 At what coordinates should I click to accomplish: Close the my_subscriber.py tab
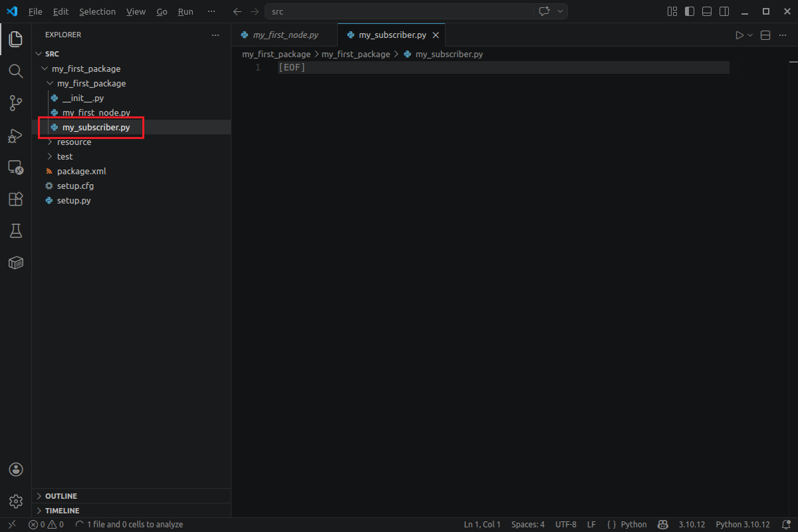pos(436,35)
